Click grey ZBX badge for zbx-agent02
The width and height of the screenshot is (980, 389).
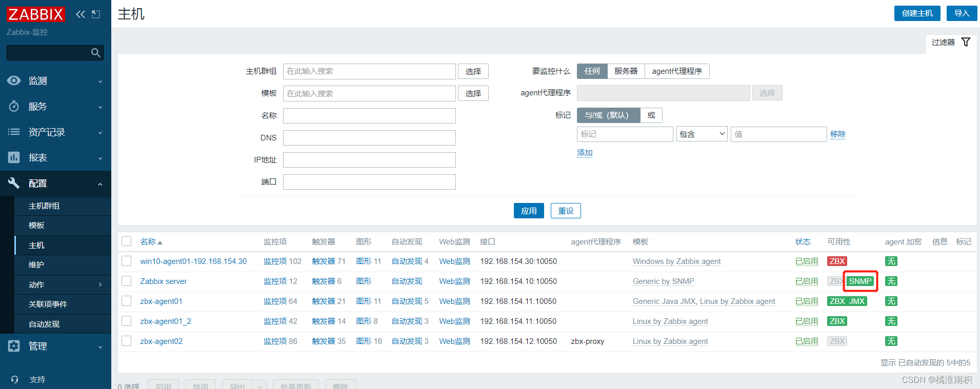click(x=837, y=341)
